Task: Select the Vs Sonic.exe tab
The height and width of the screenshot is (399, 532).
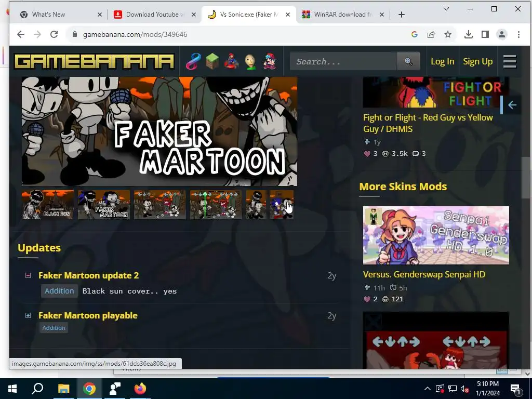Action: pyautogui.click(x=249, y=14)
